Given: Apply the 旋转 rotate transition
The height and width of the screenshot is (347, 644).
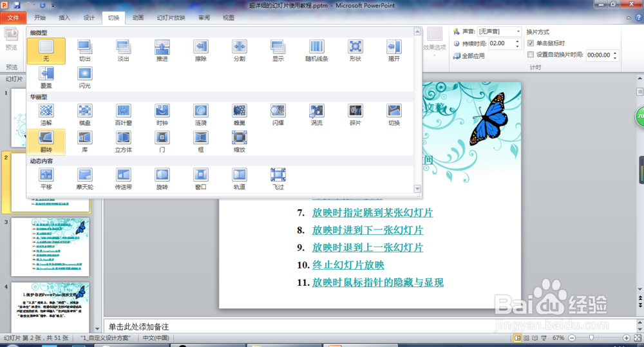Looking at the screenshot, I should tap(162, 179).
